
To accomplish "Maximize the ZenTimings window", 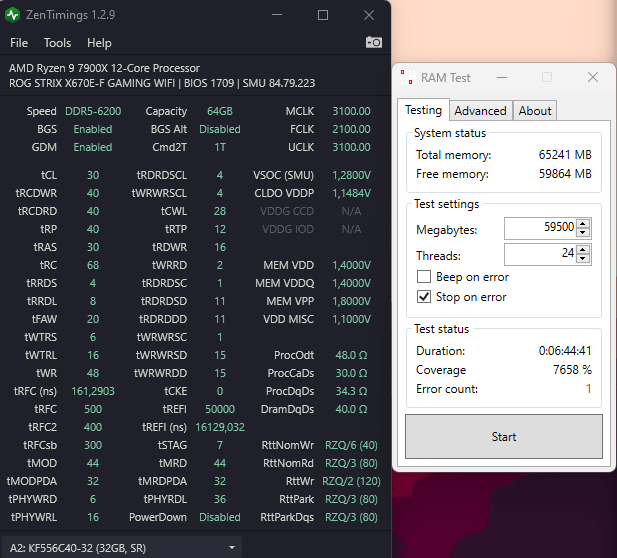I will pos(323,15).
